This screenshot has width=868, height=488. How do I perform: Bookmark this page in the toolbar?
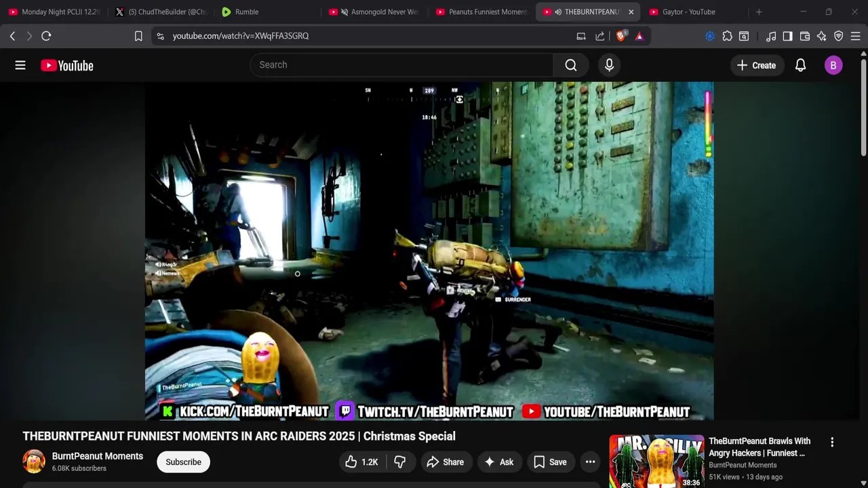coord(138,36)
